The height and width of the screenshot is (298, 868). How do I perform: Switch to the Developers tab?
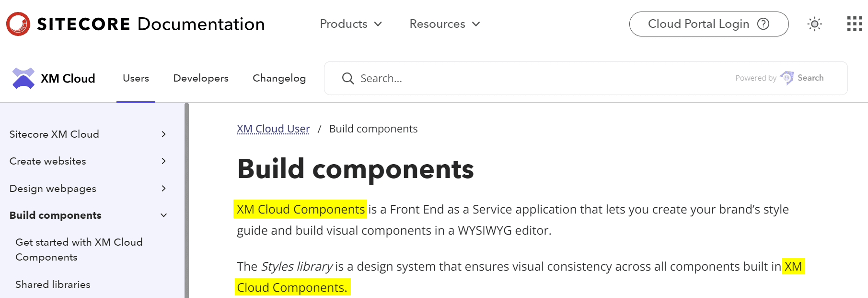click(201, 78)
